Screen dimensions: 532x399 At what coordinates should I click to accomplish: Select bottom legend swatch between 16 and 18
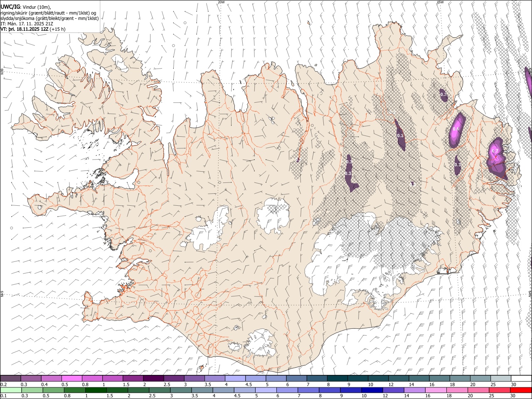coord(436,390)
